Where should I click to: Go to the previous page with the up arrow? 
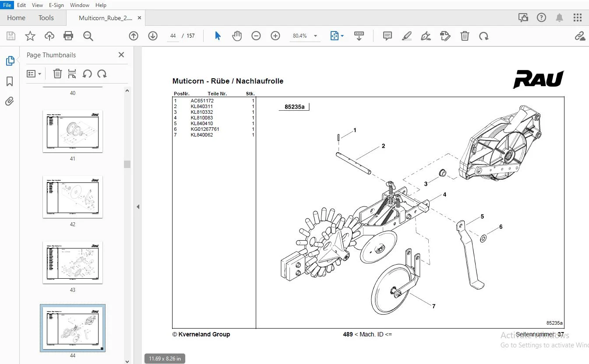pos(134,36)
